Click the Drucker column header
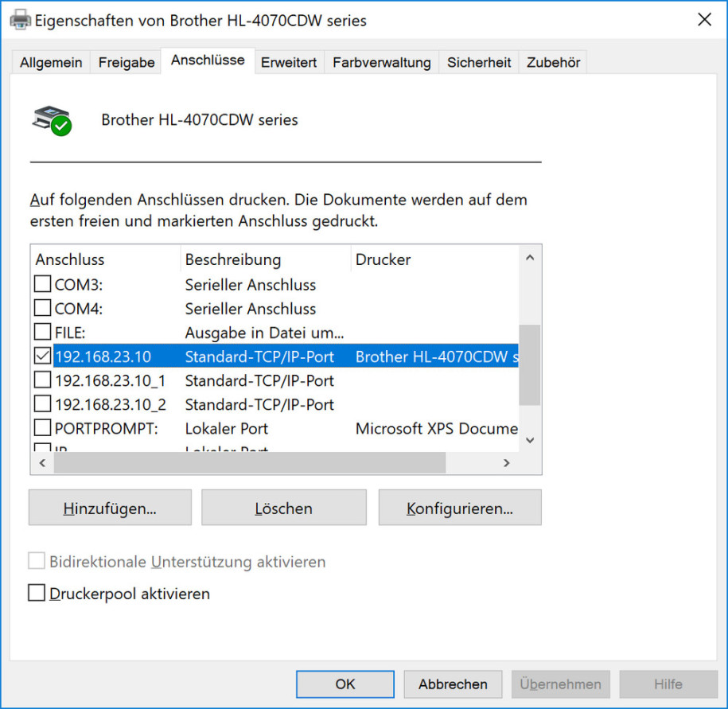 434,259
